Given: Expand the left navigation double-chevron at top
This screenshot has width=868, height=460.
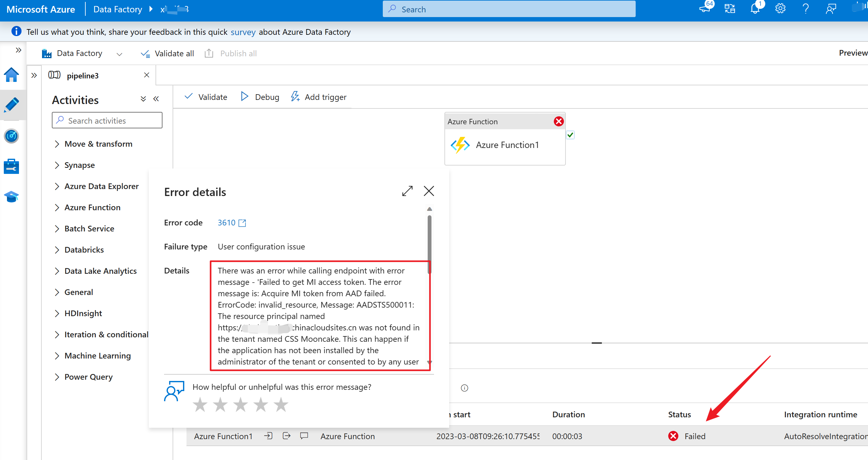Looking at the screenshot, I should pyautogui.click(x=19, y=50).
